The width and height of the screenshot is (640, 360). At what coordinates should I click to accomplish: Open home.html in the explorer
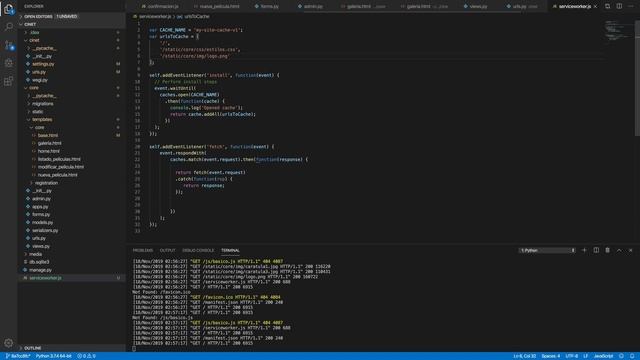(x=49, y=151)
